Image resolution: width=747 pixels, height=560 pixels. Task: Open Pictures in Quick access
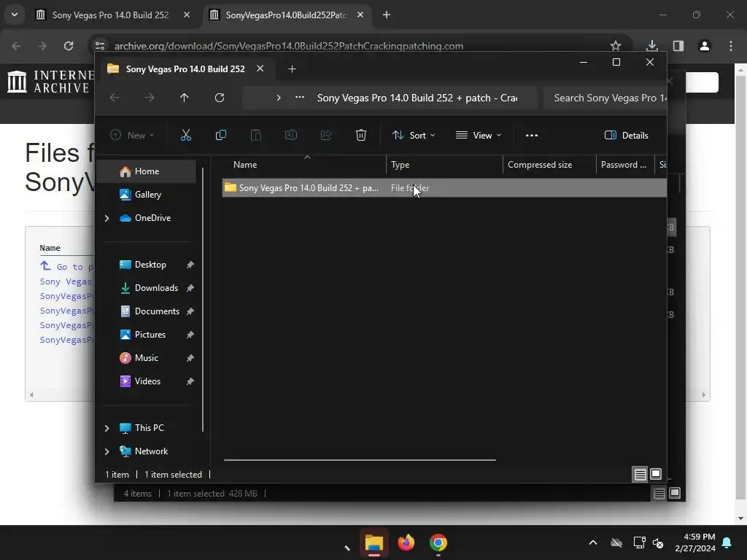tap(150, 335)
